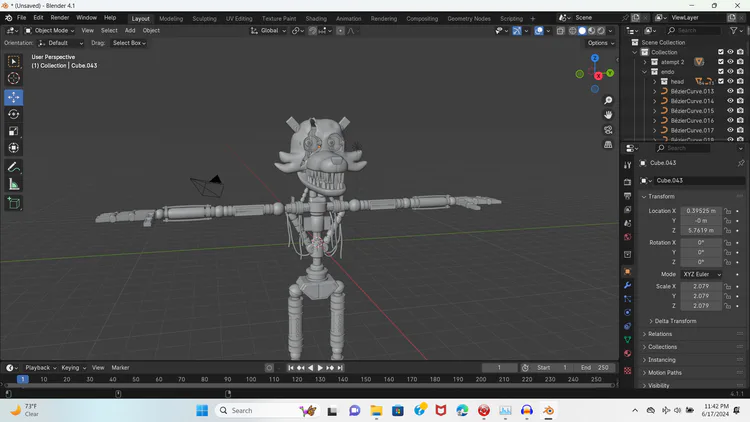Switch to rendered viewport shading
This screenshot has width=750, height=422.
click(x=601, y=31)
